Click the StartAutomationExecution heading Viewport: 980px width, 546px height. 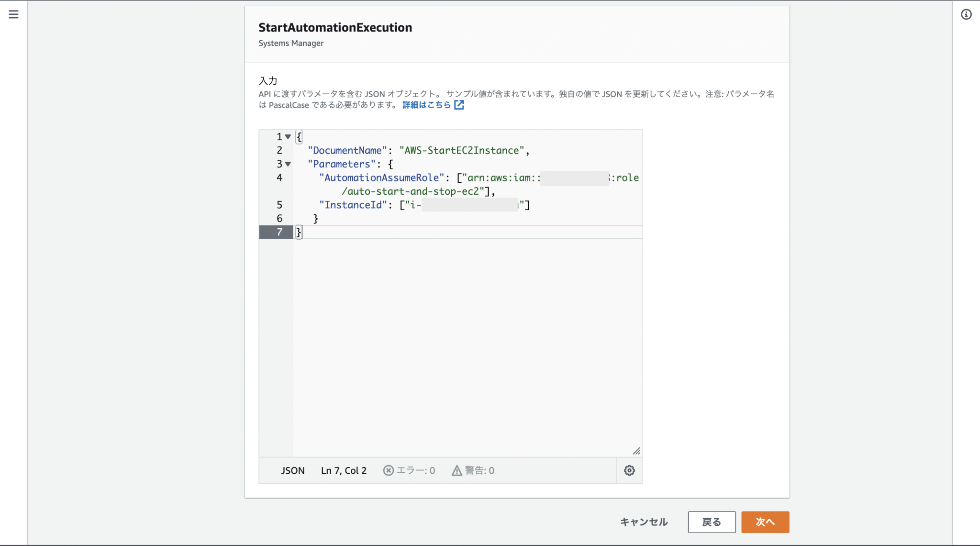pyautogui.click(x=335, y=27)
